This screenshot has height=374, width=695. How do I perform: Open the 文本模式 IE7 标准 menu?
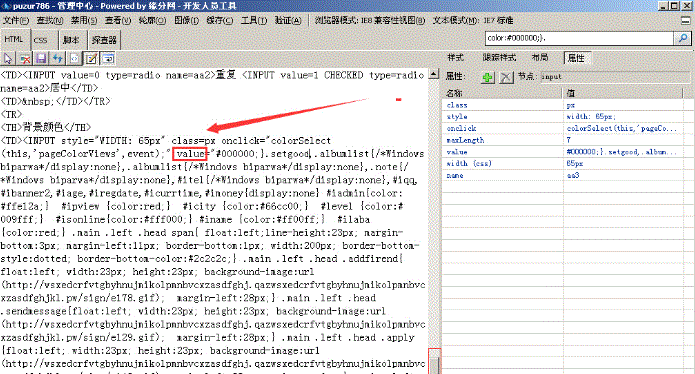[x=473, y=20]
